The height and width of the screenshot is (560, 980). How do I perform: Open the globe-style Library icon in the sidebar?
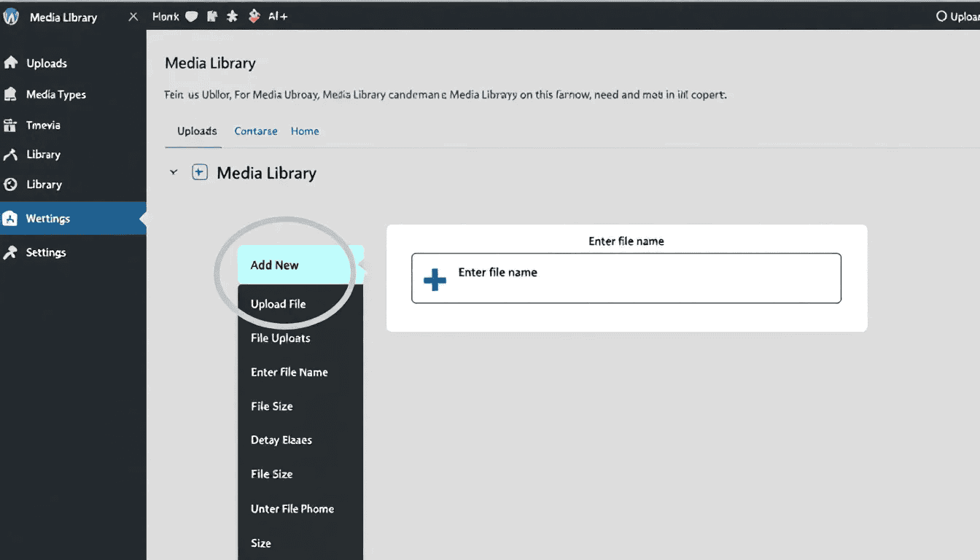click(x=9, y=184)
